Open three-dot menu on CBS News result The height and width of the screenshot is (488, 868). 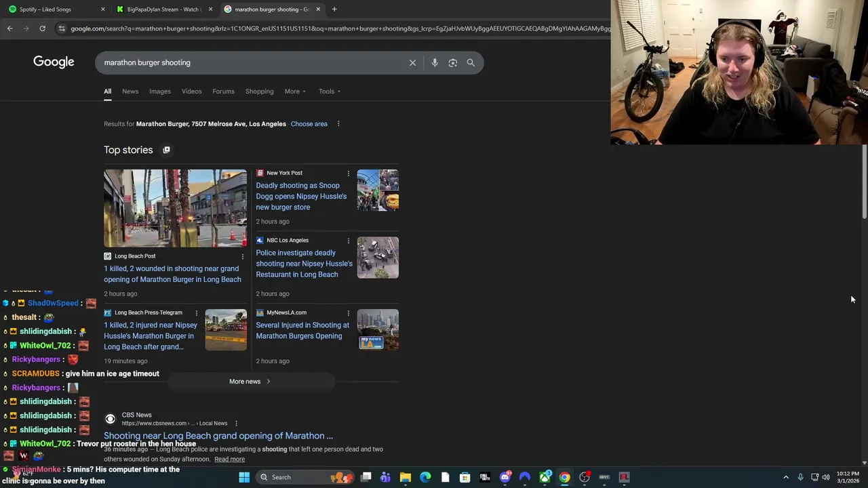(236, 424)
